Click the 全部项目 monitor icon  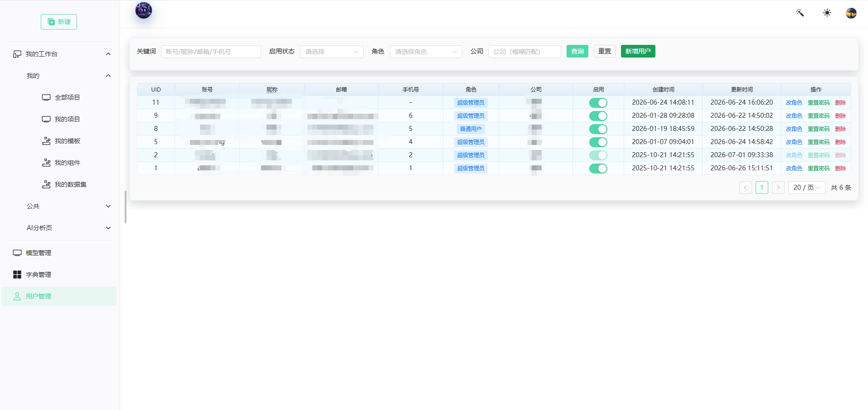[x=46, y=97]
